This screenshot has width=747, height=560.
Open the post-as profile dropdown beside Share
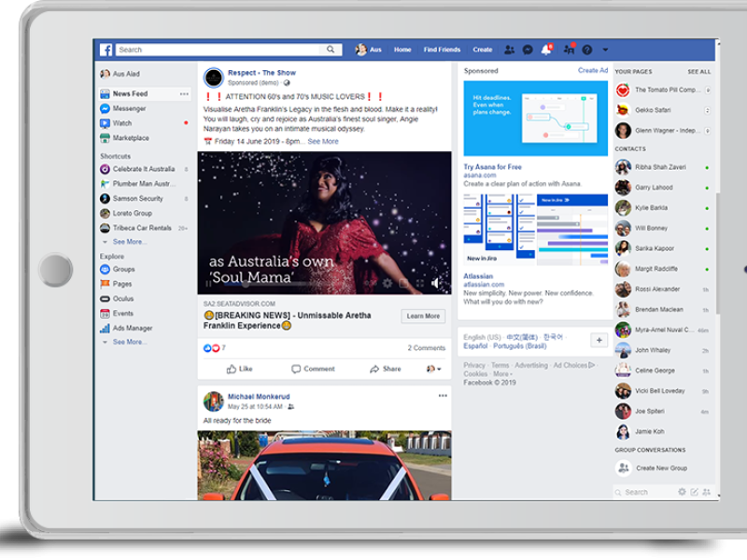(x=433, y=369)
